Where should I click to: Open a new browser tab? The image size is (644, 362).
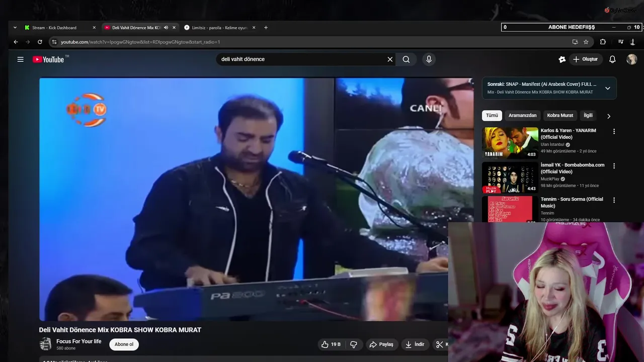(266, 28)
